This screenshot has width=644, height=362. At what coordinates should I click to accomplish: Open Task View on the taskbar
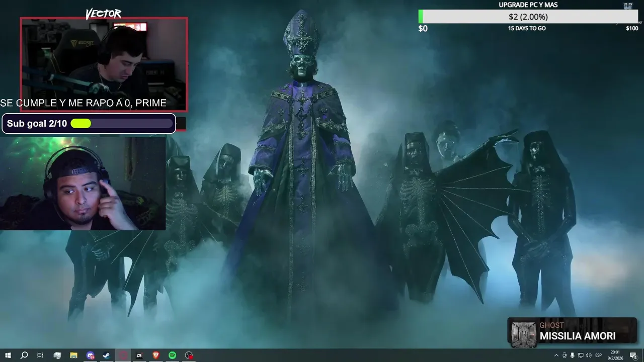point(40,355)
